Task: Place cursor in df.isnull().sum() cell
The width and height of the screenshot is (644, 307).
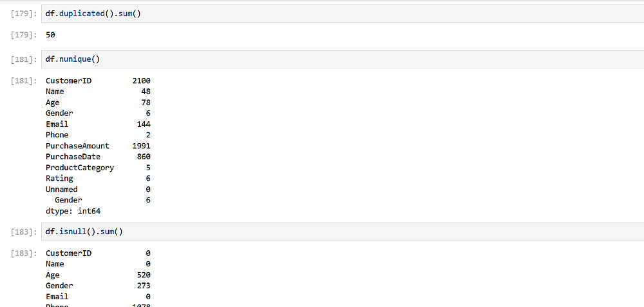Action: click(x=322, y=232)
